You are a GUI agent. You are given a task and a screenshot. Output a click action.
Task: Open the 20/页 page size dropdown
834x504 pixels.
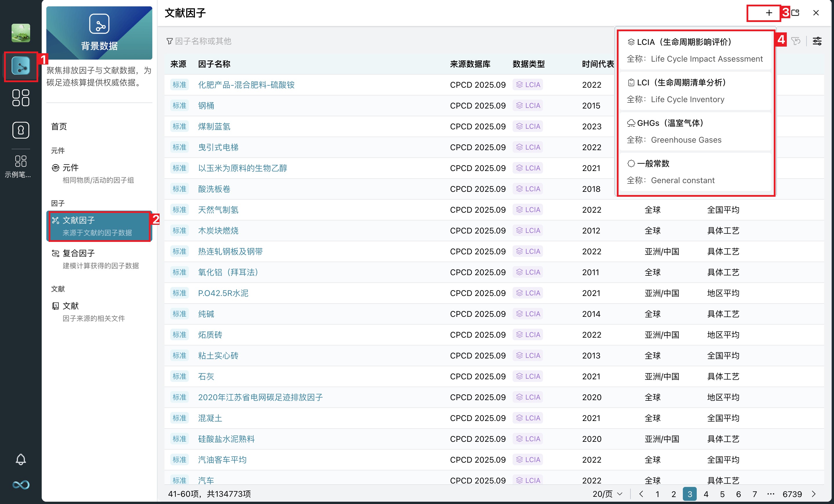pyautogui.click(x=607, y=494)
